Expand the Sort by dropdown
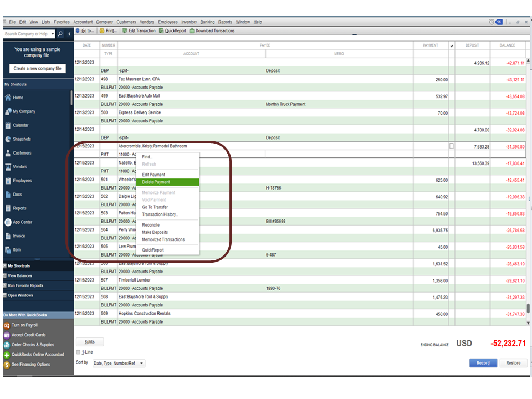The width and height of the screenshot is (532, 399). 142,364
